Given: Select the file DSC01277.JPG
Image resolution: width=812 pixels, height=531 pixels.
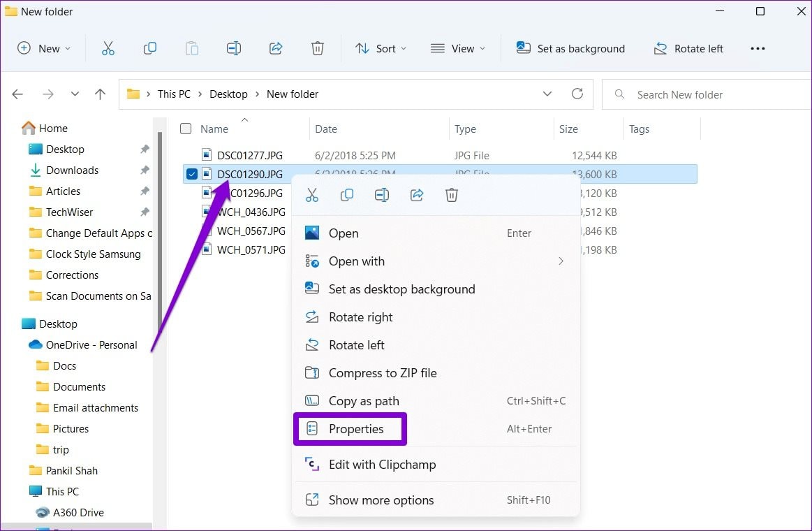Looking at the screenshot, I should pos(250,155).
